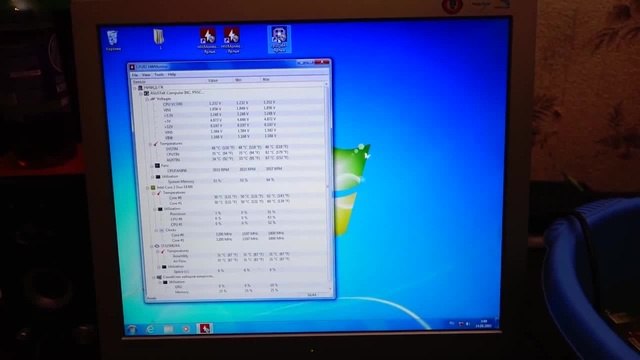The image size is (640, 360).
Task: Click the green CPU icon for Intel Core 2 Duo
Action: (153, 187)
